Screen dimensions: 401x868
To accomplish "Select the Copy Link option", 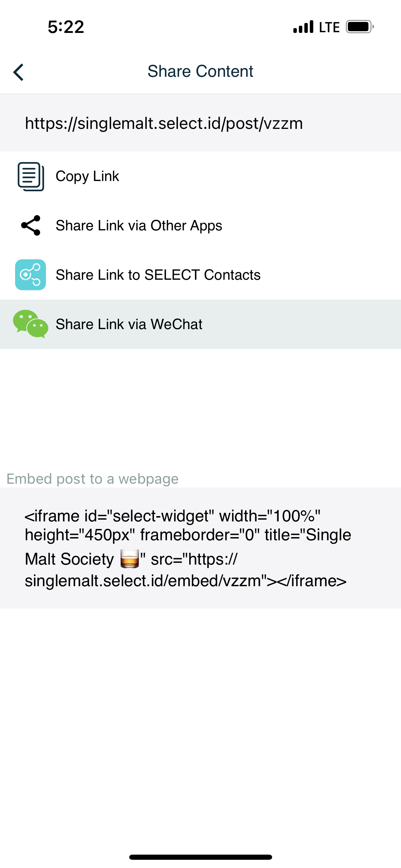I will pyautogui.click(x=87, y=176).
